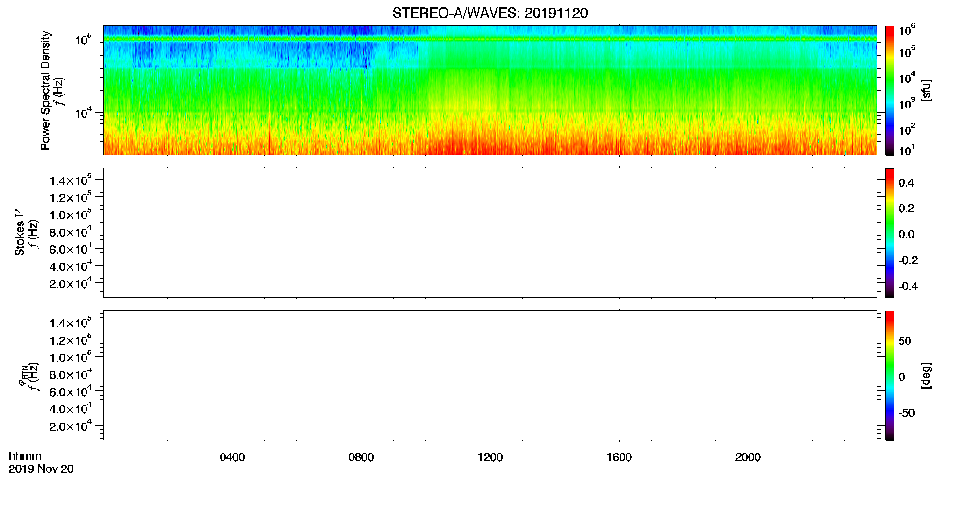Image resolution: width=980 pixels, height=505 pixels.
Task: Click the STEREO-A/WAVES: 20191120 plot title
Action: pos(490,14)
